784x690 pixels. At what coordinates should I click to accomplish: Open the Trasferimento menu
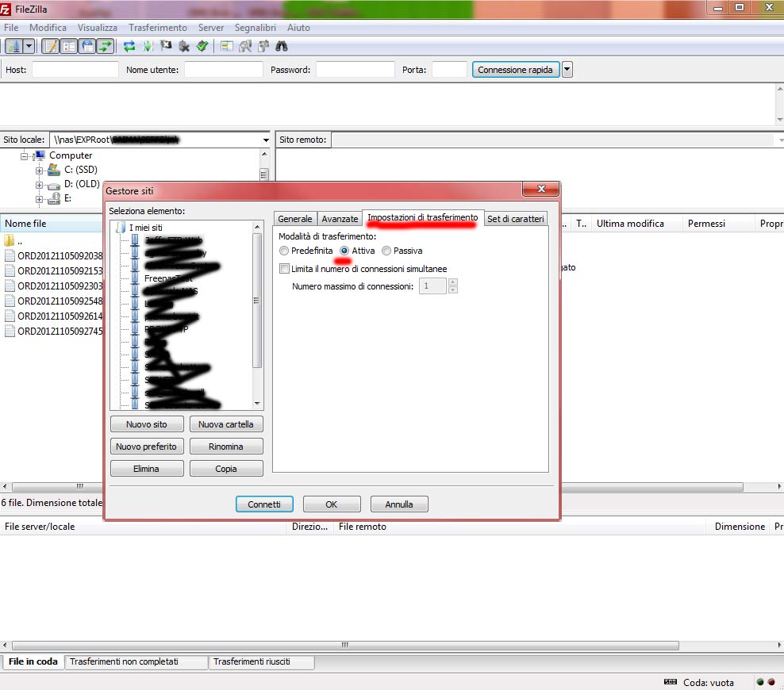point(157,28)
